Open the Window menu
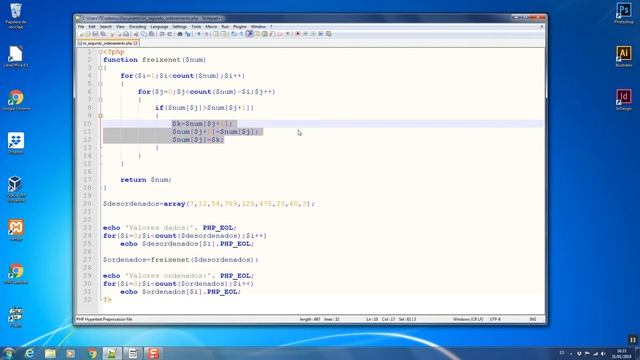The width and height of the screenshot is (640, 360). tap(258, 27)
